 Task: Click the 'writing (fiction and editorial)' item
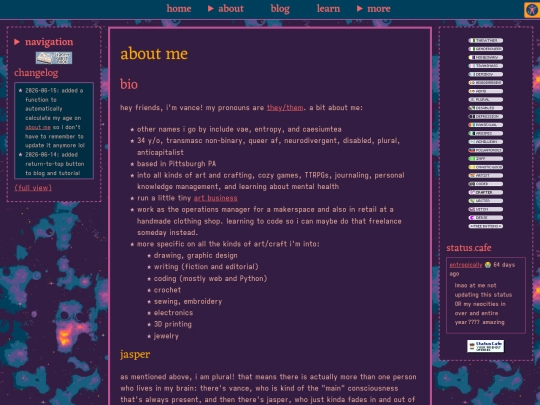pos(206,267)
